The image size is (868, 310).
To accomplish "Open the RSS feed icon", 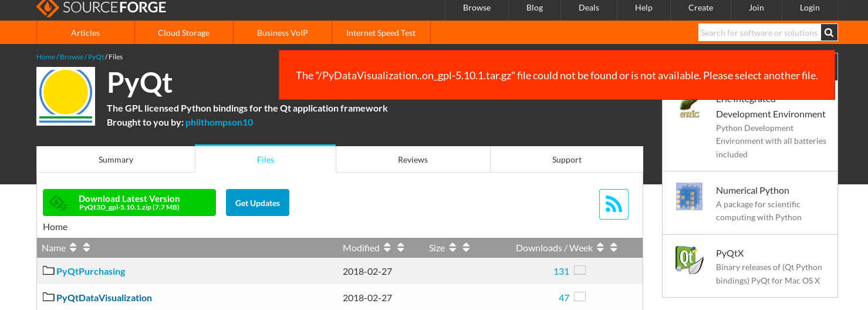I will point(613,204).
